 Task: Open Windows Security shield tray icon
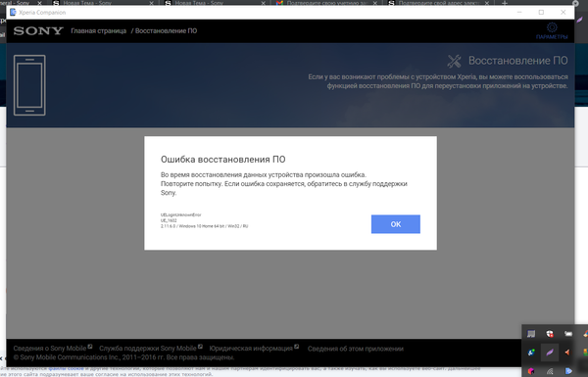coord(550,334)
